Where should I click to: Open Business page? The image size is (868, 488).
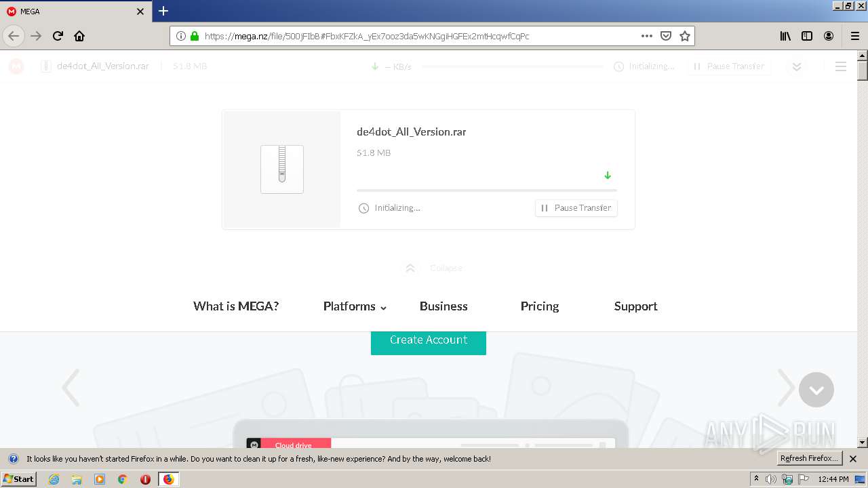coord(443,306)
